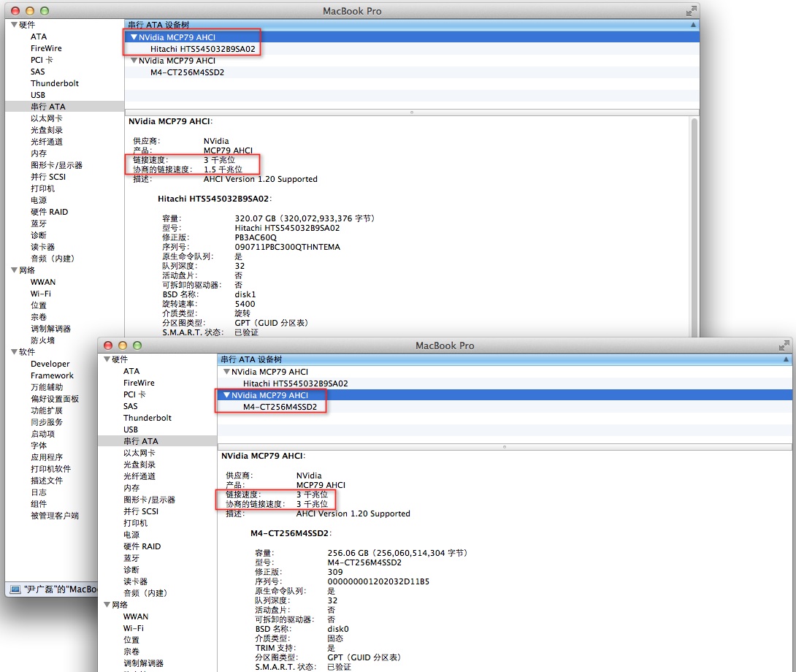Collapse the 网络 section in the back window

(14, 270)
